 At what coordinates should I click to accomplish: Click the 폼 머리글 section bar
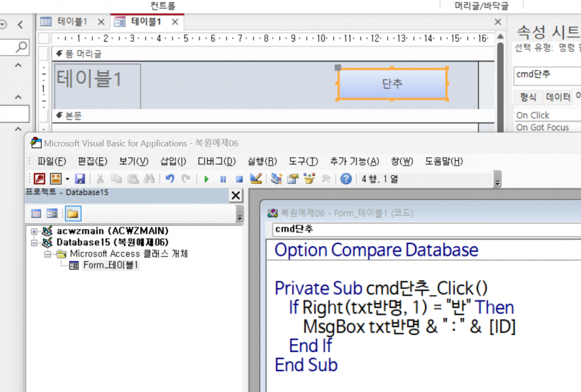pos(273,54)
